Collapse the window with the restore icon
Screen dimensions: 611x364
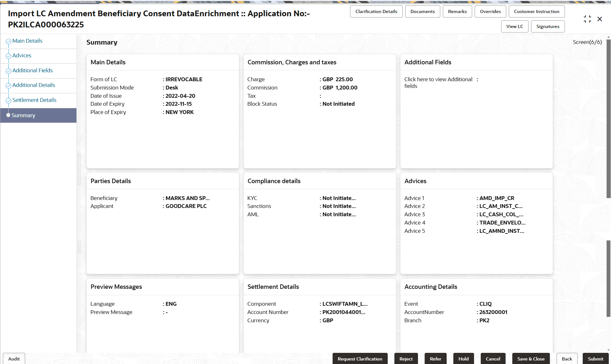(587, 19)
